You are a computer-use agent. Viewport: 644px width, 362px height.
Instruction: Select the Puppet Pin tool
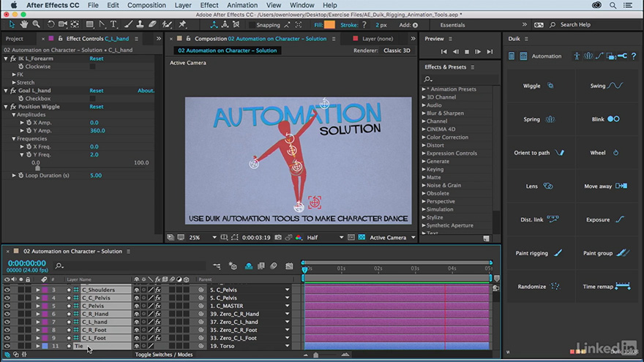(x=182, y=25)
